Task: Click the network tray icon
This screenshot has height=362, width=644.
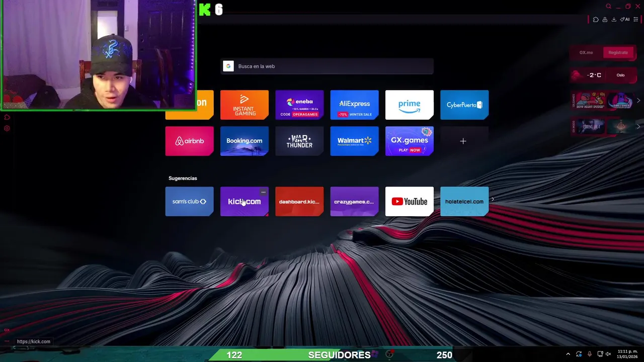Action: 600,354
